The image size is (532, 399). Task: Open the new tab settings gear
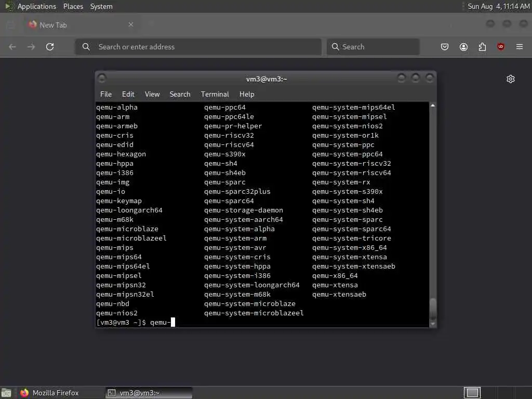coord(511,79)
